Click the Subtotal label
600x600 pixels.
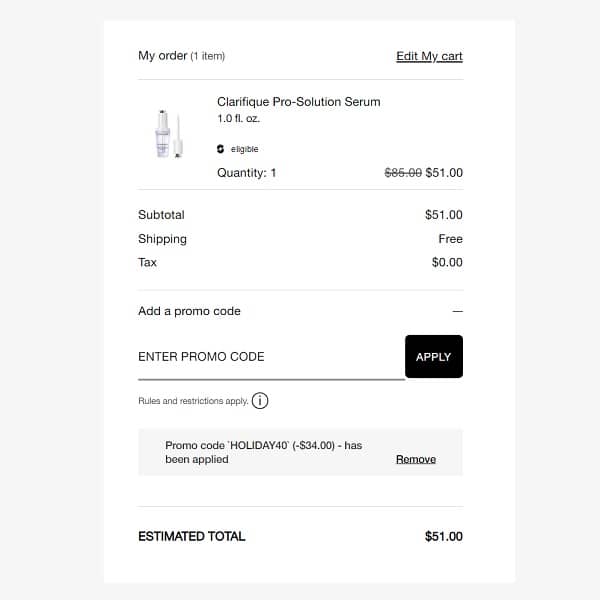[161, 215]
